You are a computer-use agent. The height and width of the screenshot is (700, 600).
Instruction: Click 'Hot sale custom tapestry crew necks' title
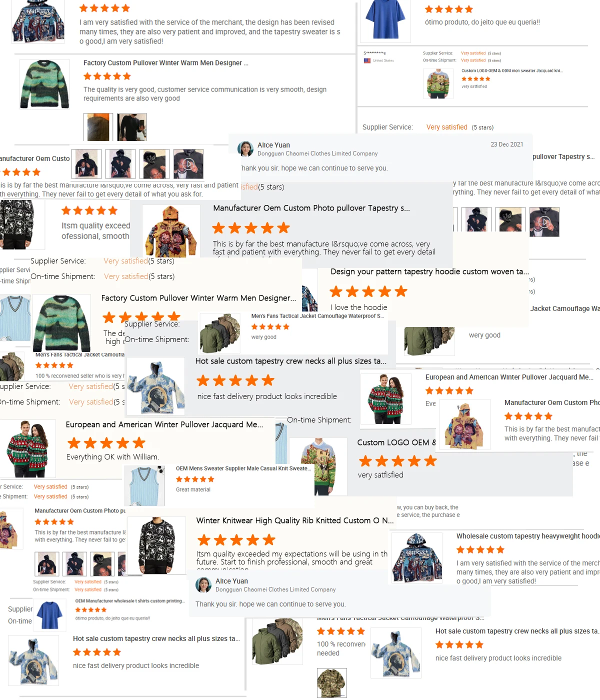coord(290,361)
